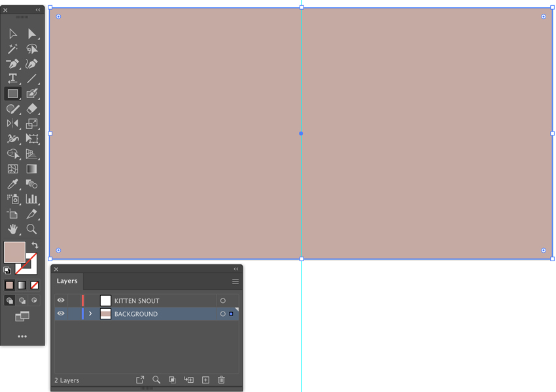Select the Scale tool

click(31, 124)
